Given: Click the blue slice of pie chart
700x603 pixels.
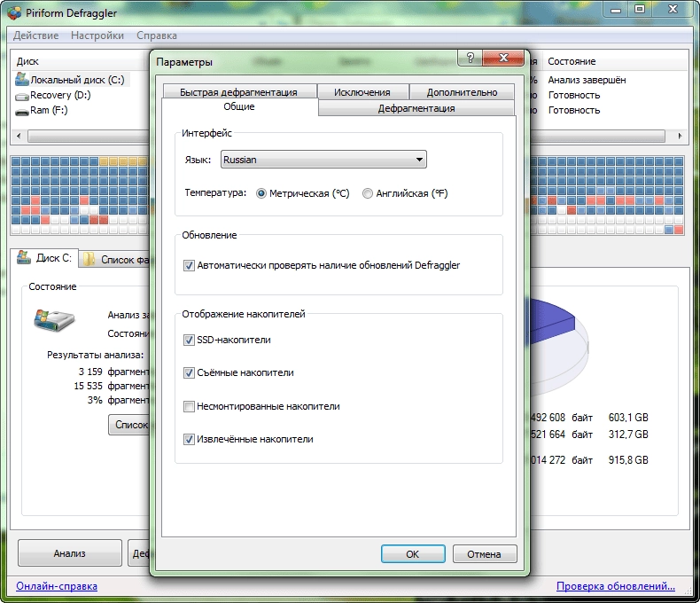Looking at the screenshot, I should [x=552, y=322].
